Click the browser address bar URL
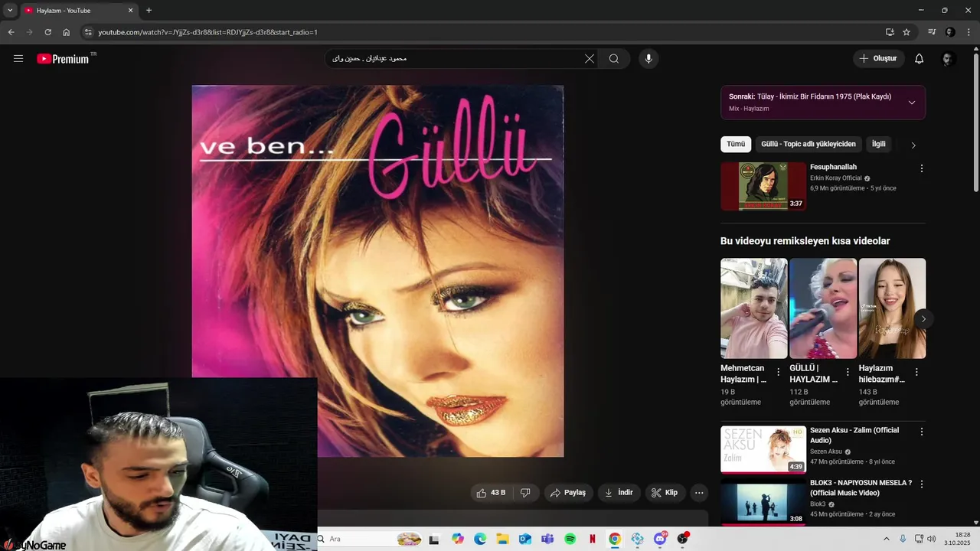This screenshot has width=980, height=551. point(207,32)
